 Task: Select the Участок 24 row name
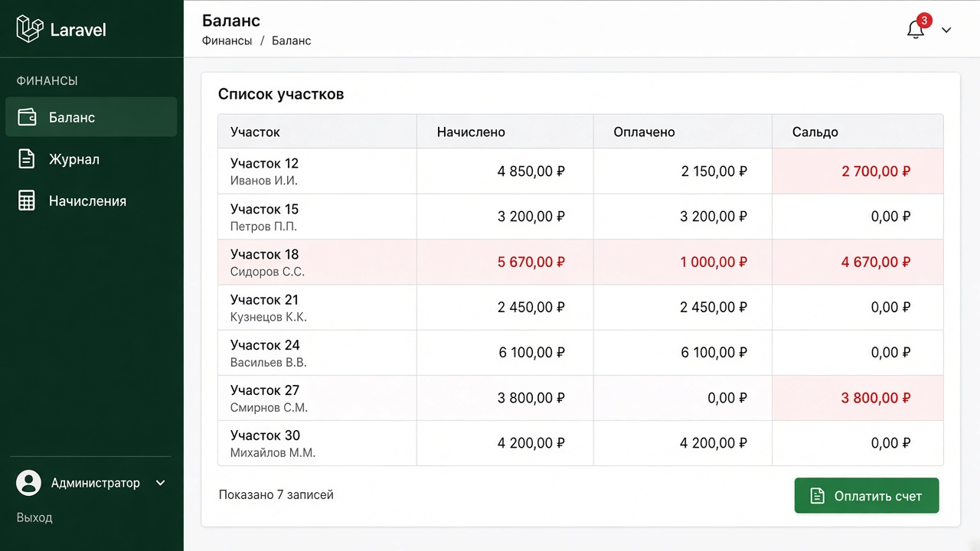[x=265, y=344]
